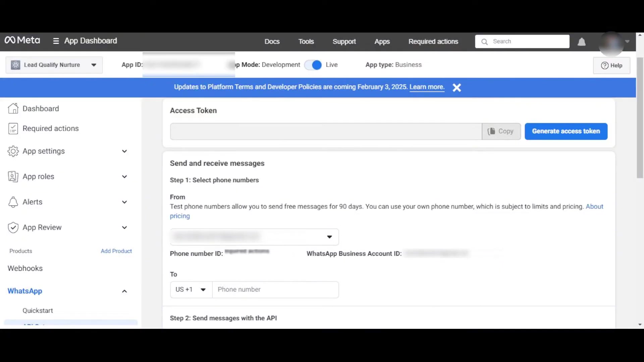The height and width of the screenshot is (362, 644).
Task: Open Docs in the top navigation
Action: click(272, 42)
